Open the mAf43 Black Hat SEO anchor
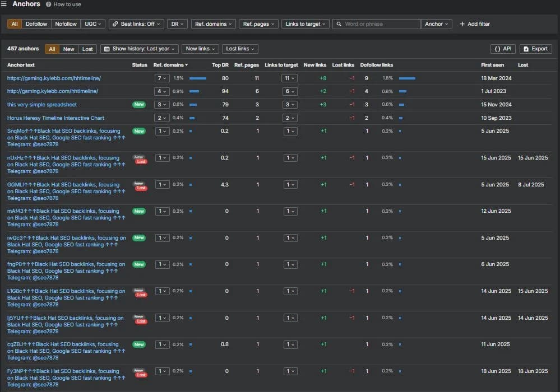 [x=66, y=218]
